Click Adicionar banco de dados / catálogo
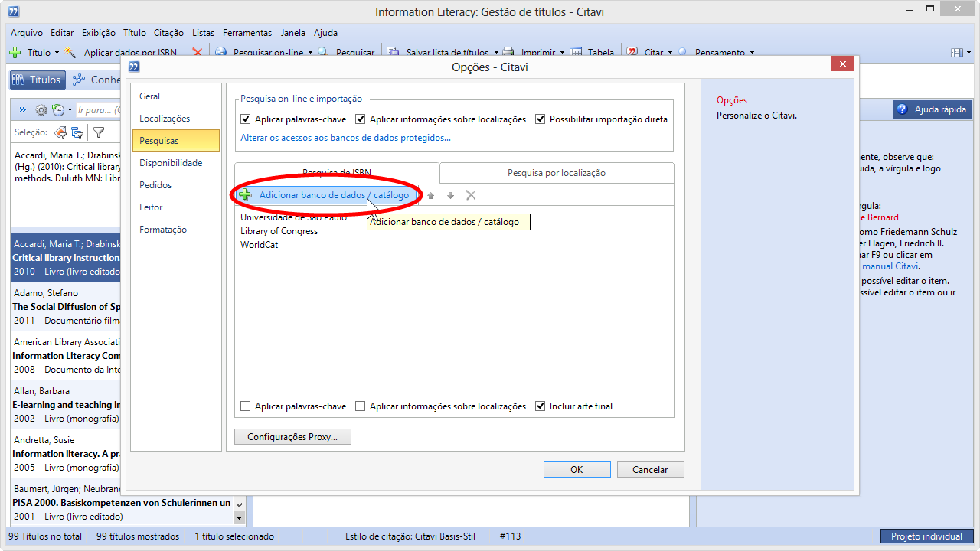 click(327, 195)
